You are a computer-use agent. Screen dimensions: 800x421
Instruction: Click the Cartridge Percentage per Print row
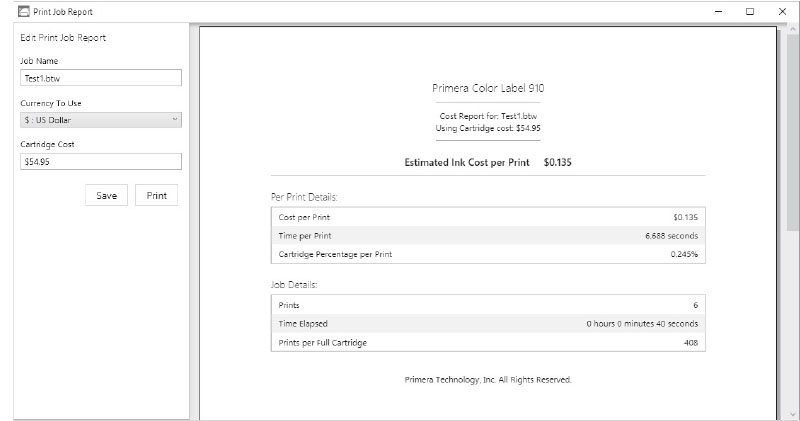tap(488, 254)
